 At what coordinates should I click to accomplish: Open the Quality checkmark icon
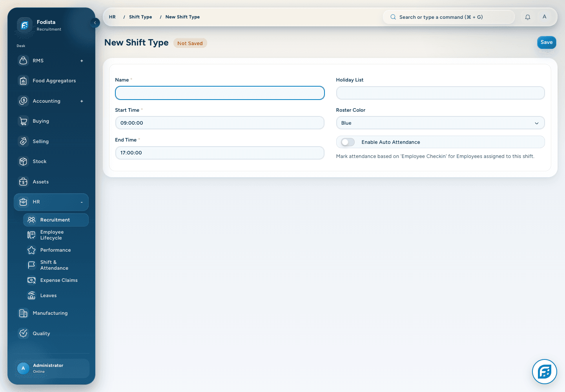(x=24, y=334)
